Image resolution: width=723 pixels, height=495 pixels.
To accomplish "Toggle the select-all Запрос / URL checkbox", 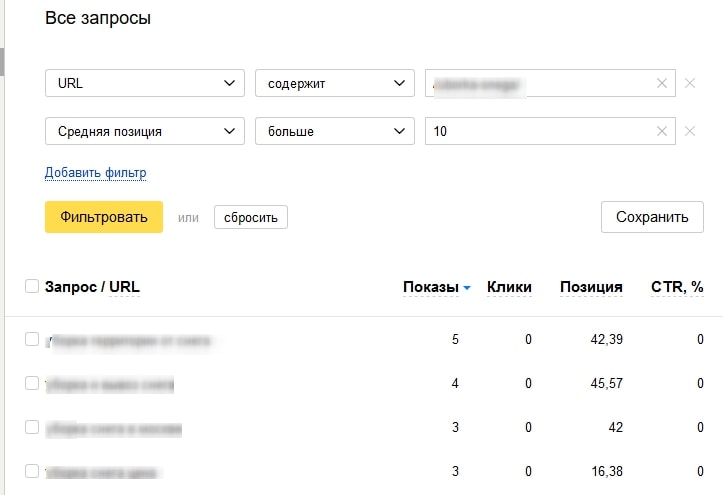I will pos(31,287).
